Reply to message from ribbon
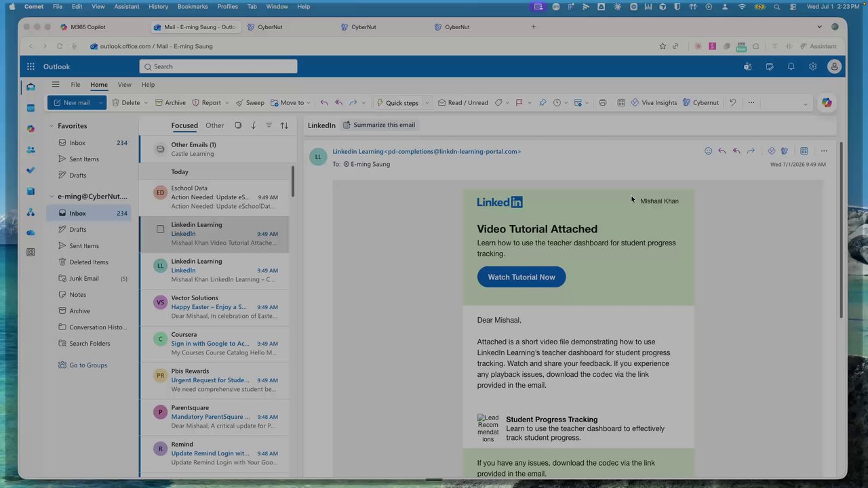Screen dimensions: 868x488 [x=324, y=102]
